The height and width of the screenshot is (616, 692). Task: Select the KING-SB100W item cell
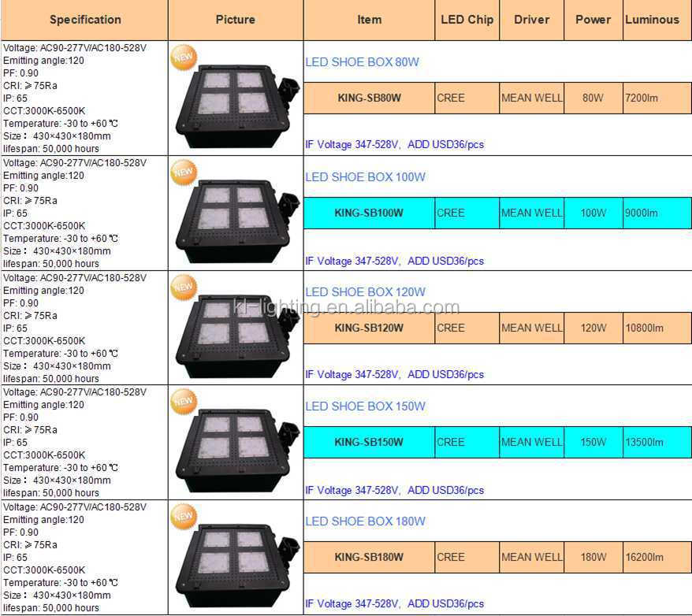coord(370,213)
